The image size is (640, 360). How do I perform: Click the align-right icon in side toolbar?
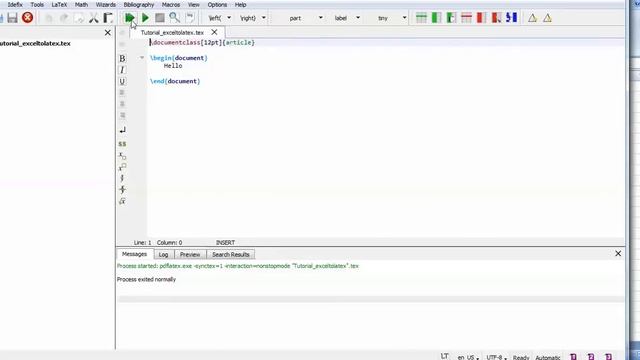pyautogui.click(x=122, y=116)
